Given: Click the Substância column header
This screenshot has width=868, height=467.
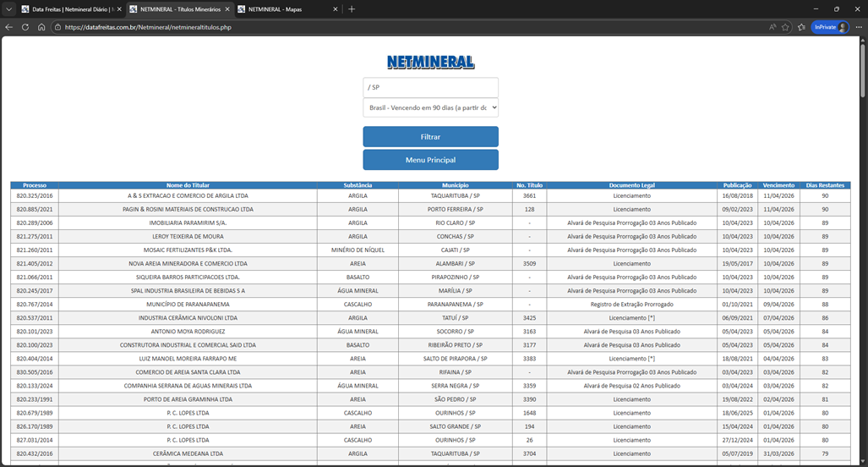Looking at the screenshot, I should coord(358,185).
